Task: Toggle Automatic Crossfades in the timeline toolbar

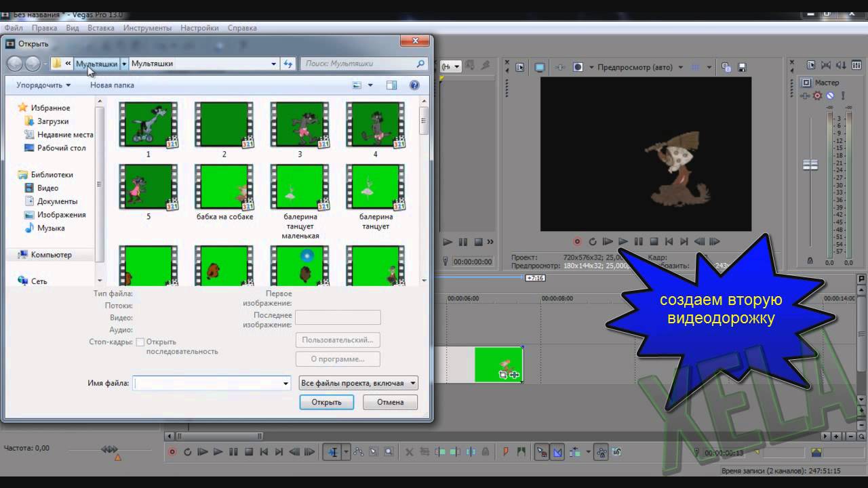Action: tap(557, 452)
